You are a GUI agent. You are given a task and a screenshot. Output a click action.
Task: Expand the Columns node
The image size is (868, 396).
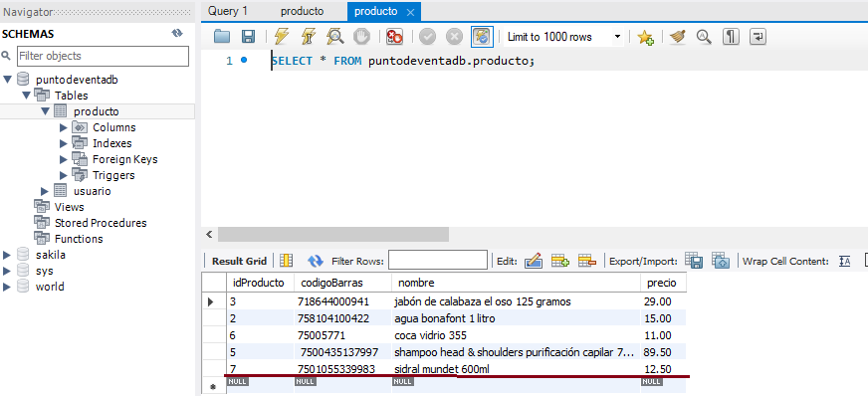[x=64, y=127]
